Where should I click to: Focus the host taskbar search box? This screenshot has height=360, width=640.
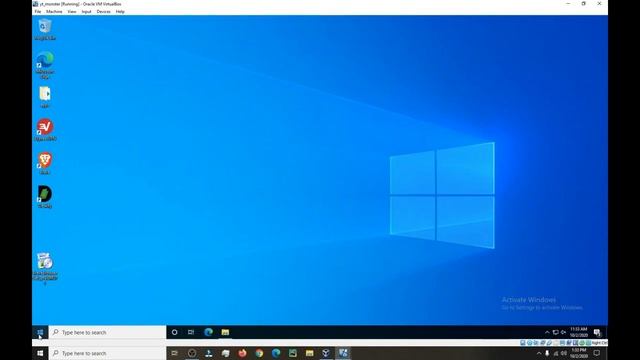(107, 353)
